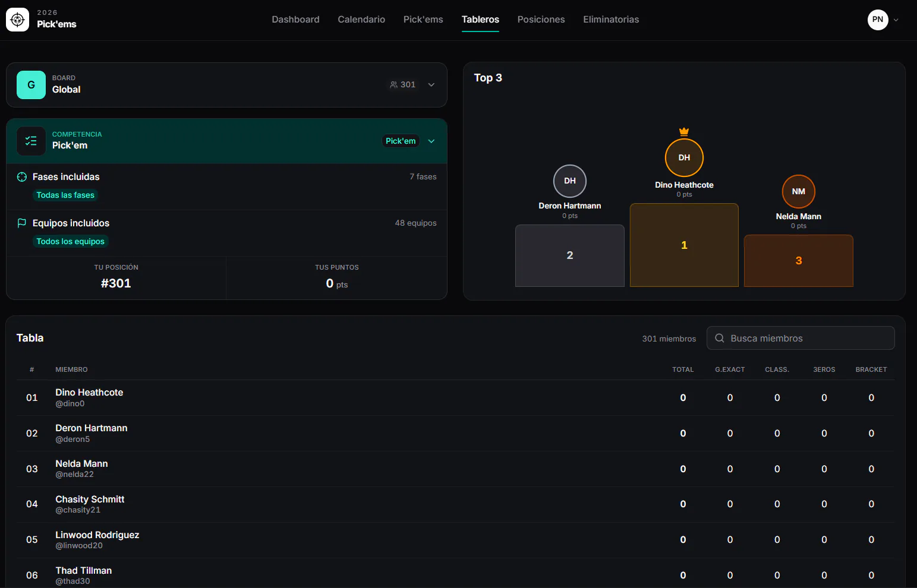Click Deron Hartmann's DH podium avatar

(570, 181)
